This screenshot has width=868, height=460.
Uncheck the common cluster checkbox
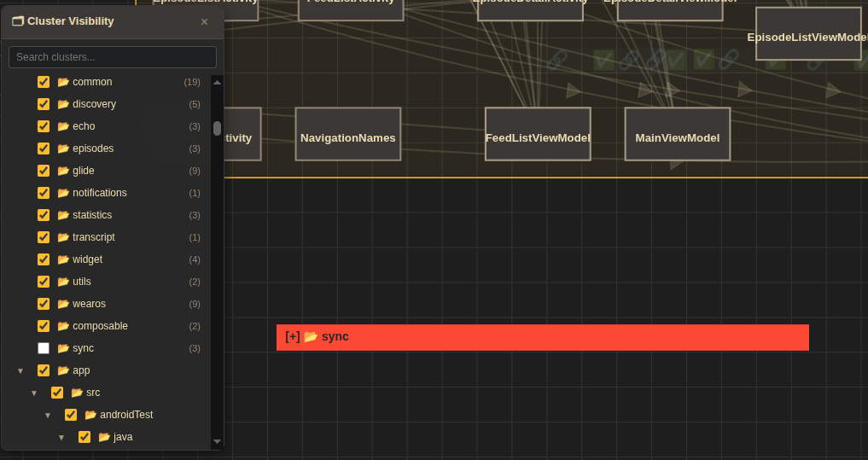pyautogui.click(x=44, y=82)
